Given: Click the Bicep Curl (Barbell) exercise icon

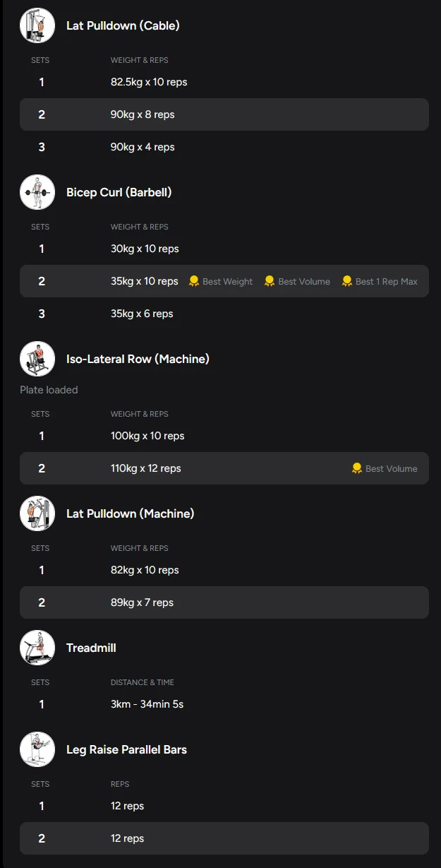Looking at the screenshot, I should pyautogui.click(x=37, y=192).
